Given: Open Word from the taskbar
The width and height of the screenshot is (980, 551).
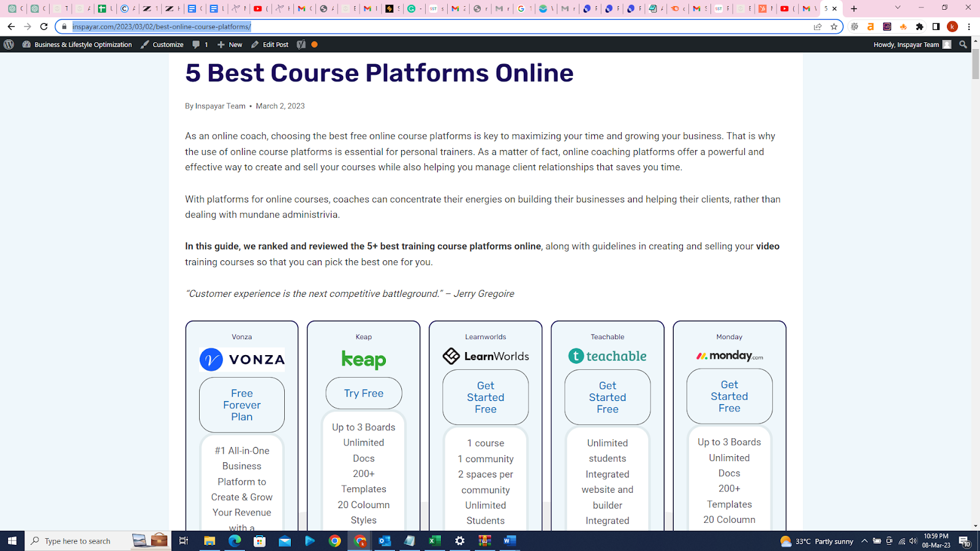Looking at the screenshot, I should click(x=510, y=541).
